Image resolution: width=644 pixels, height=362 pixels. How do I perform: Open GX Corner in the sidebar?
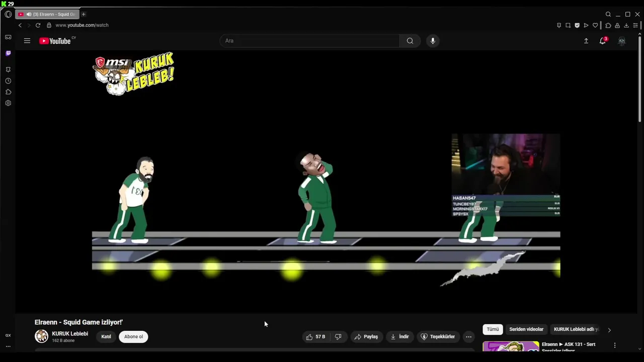(8, 37)
